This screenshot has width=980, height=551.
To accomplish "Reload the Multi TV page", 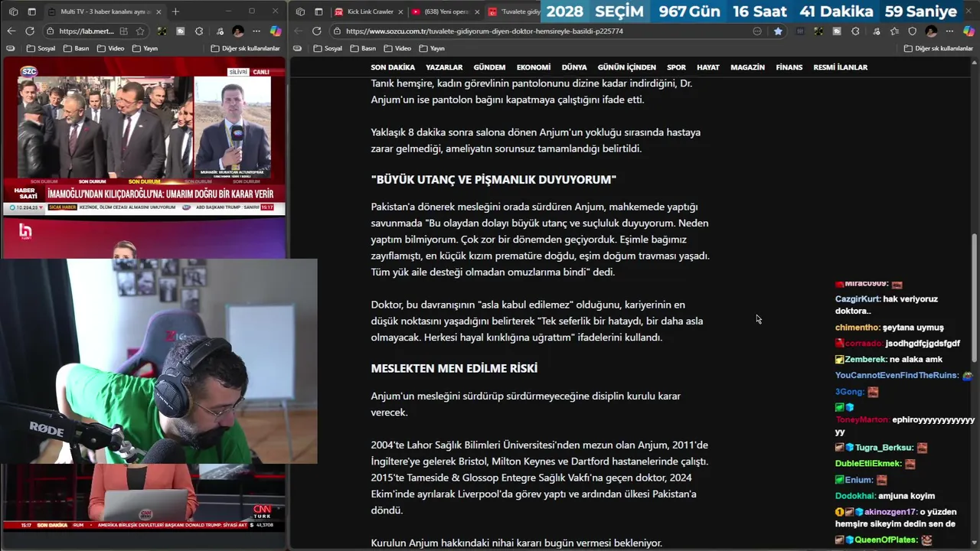I will pyautogui.click(x=30, y=31).
